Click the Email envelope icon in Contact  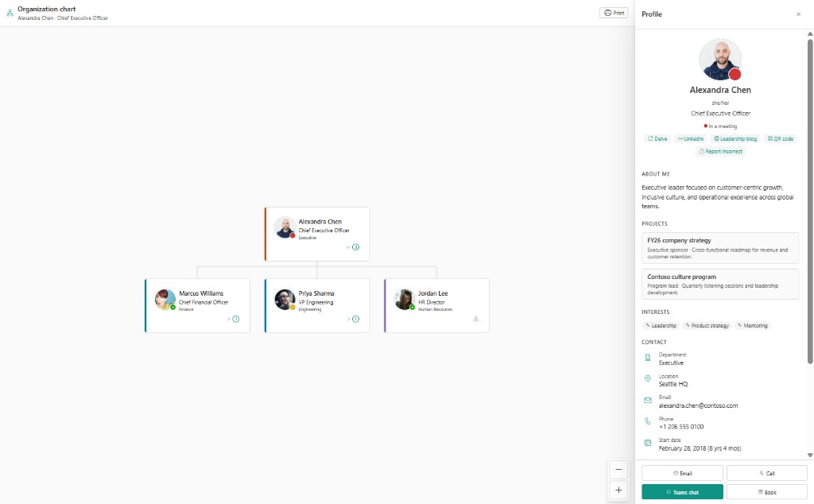pyautogui.click(x=647, y=400)
